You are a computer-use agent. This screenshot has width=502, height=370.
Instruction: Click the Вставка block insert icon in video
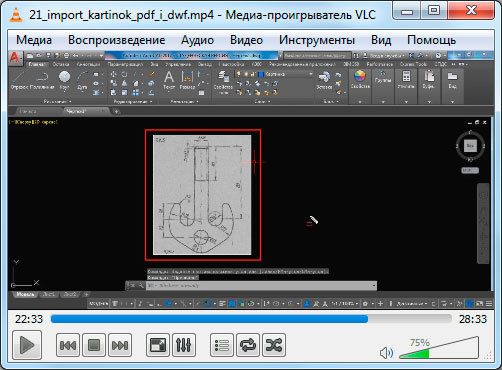tap(324, 81)
